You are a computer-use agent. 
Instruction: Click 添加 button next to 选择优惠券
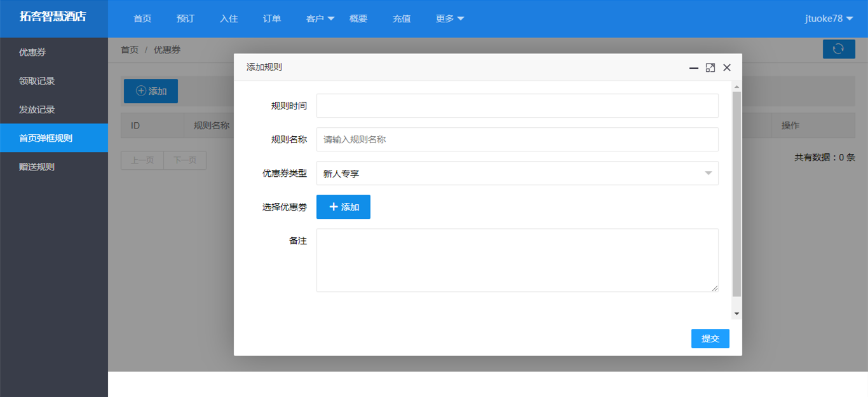click(x=343, y=207)
